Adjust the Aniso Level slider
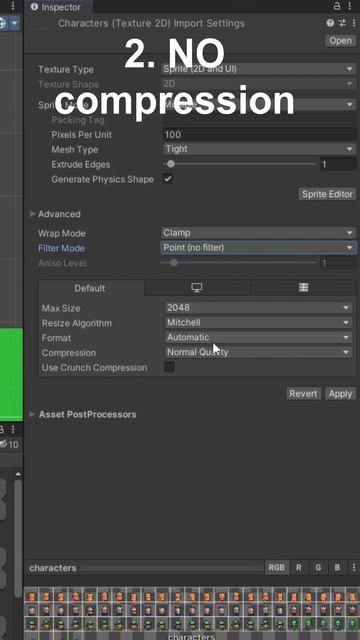 (239, 263)
